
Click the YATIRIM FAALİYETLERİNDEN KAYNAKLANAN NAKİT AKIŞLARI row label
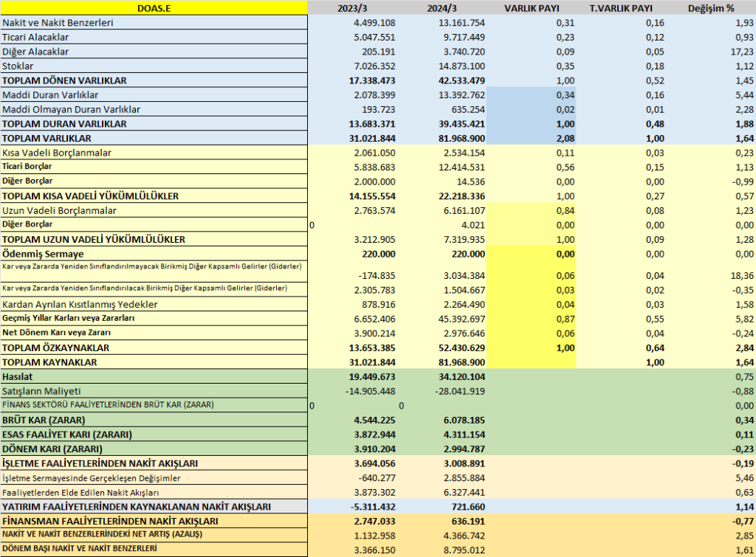pyautogui.click(x=154, y=506)
